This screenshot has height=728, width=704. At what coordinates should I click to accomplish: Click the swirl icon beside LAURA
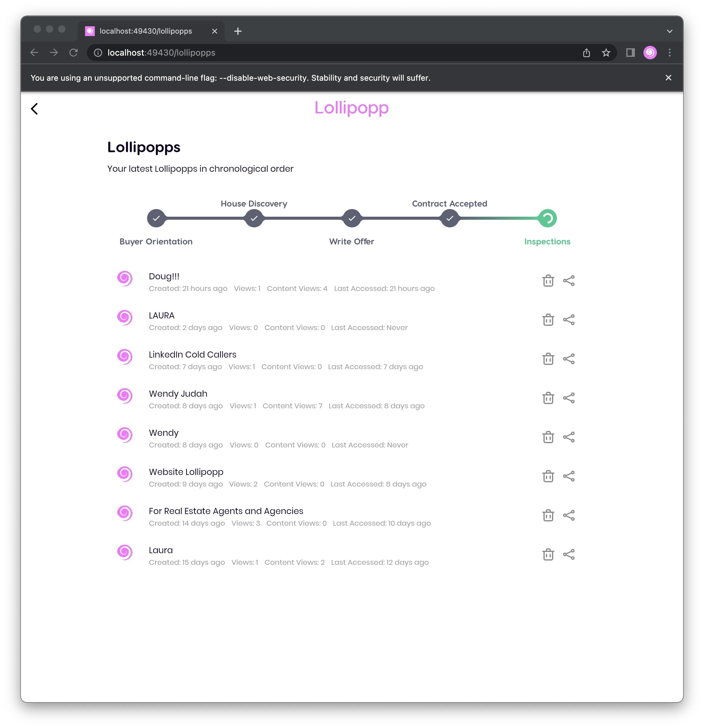[125, 317]
